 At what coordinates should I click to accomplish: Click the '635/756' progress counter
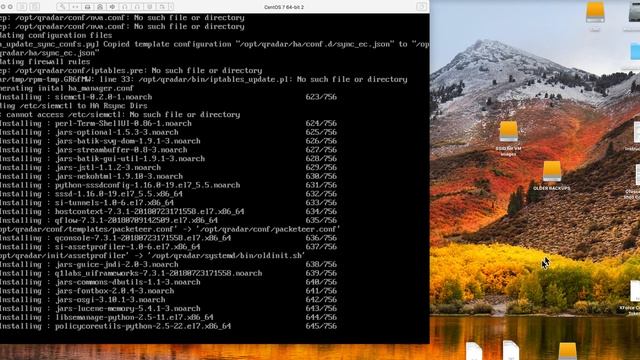point(321,220)
